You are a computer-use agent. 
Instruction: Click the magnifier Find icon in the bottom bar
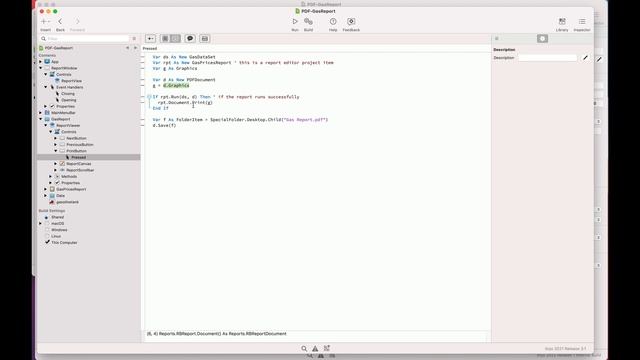[304, 349]
